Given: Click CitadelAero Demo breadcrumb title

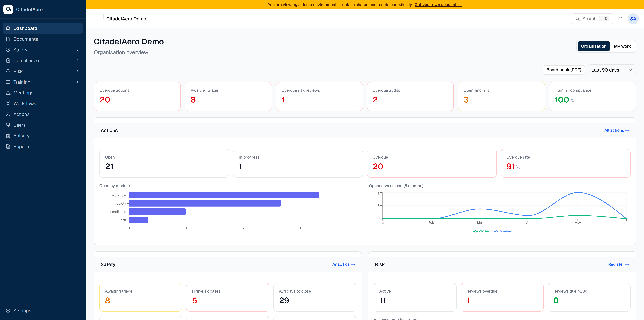Looking at the screenshot, I should pyautogui.click(x=126, y=19).
